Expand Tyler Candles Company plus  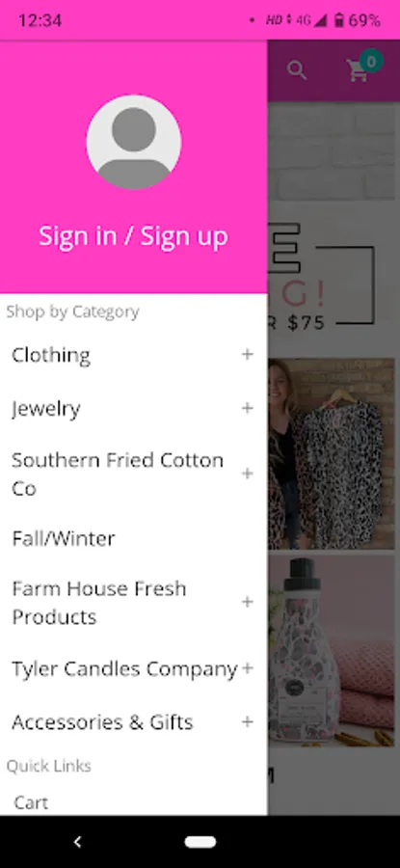click(x=248, y=668)
